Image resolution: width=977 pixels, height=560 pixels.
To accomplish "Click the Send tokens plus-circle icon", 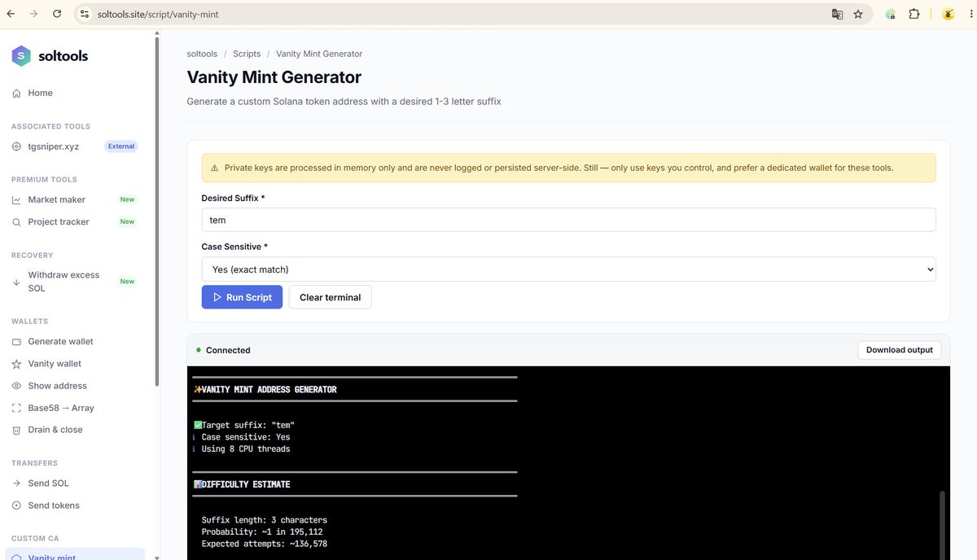I will click(17, 505).
